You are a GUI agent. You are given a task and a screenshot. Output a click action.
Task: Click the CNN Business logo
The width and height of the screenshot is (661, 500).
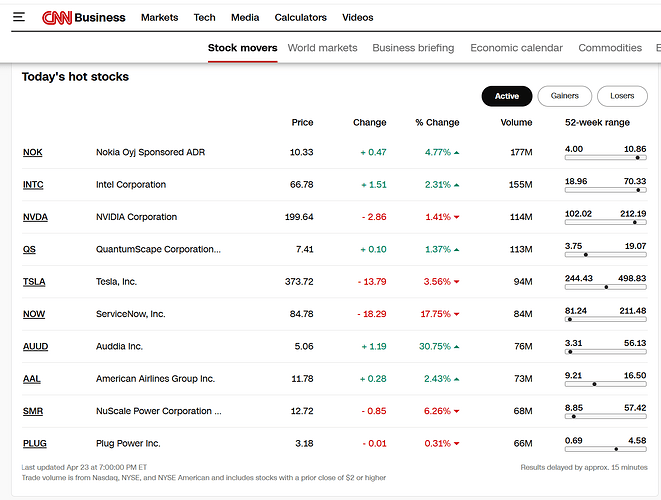pyautogui.click(x=84, y=17)
